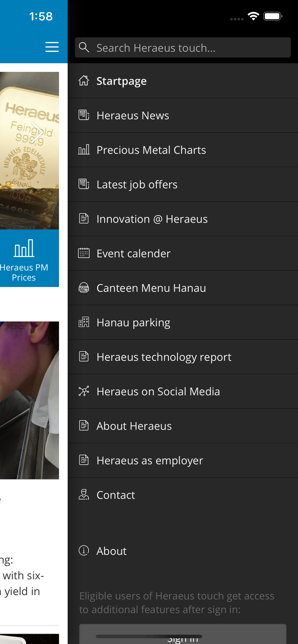Open Latest job offers
The width and height of the screenshot is (298, 644).
183,184
